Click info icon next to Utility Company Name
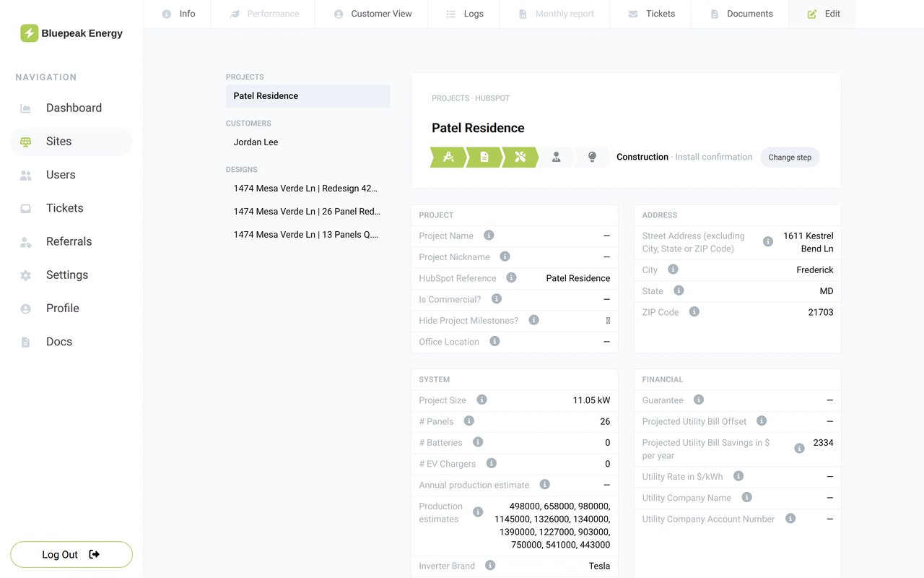The width and height of the screenshot is (924, 578). tap(746, 497)
